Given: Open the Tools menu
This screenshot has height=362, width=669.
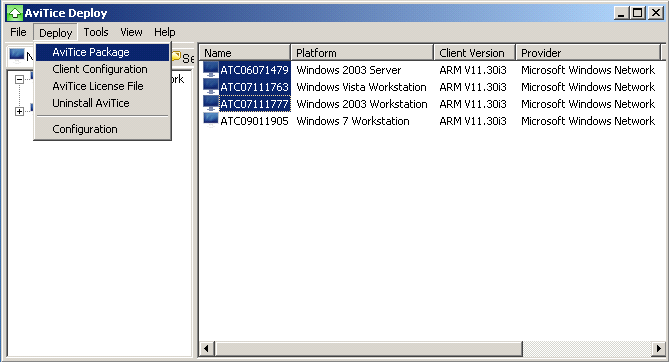Looking at the screenshot, I should point(96,32).
